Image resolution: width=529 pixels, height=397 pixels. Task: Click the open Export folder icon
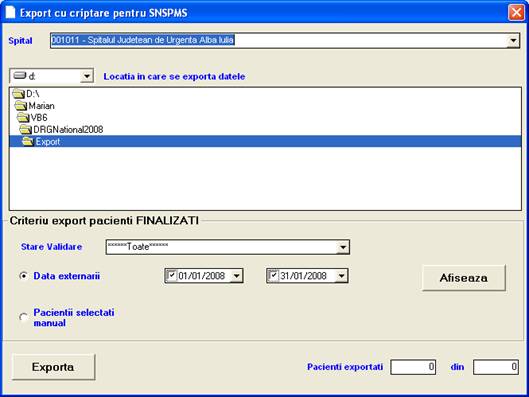click(x=28, y=141)
